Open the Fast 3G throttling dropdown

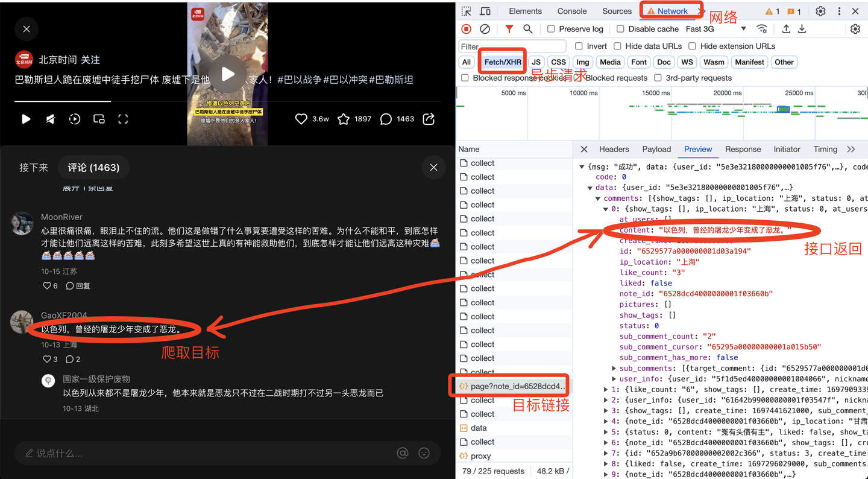tap(716, 29)
